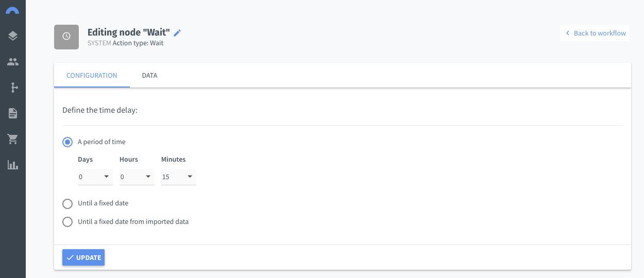Screen dimensions: 644x278
Task: Expand the Minutes dropdown showing 15
Action: pos(179,177)
